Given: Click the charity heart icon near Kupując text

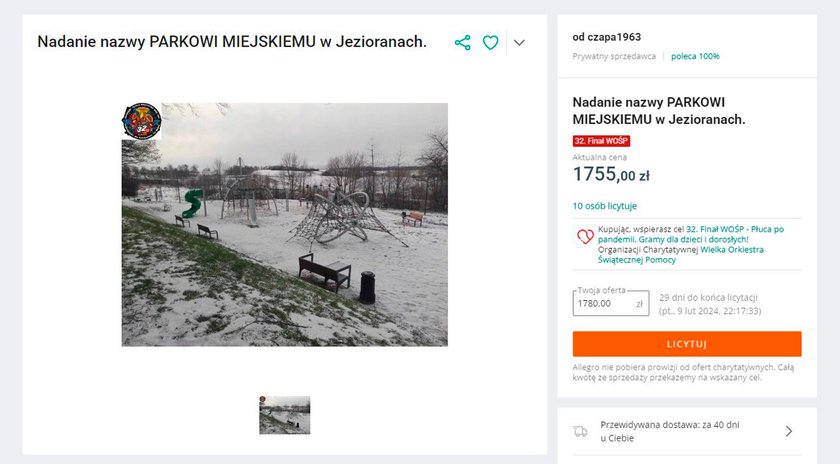Looking at the screenshot, I should click(x=584, y=236).
